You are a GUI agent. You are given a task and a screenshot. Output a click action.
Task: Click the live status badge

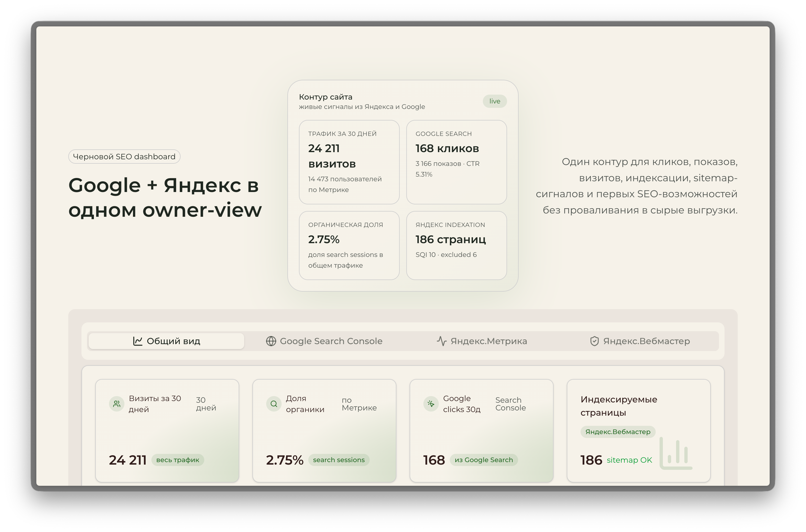pyautogui.click(x=495, y=101)
